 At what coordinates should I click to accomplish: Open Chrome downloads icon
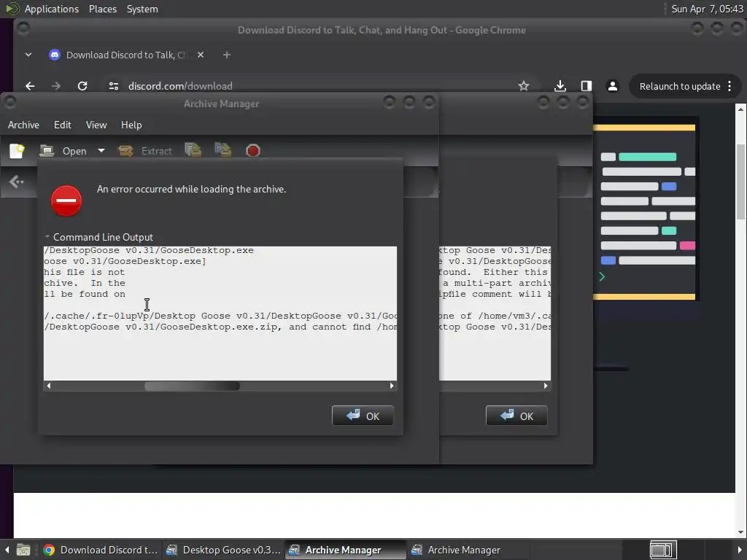coord(560,86)
